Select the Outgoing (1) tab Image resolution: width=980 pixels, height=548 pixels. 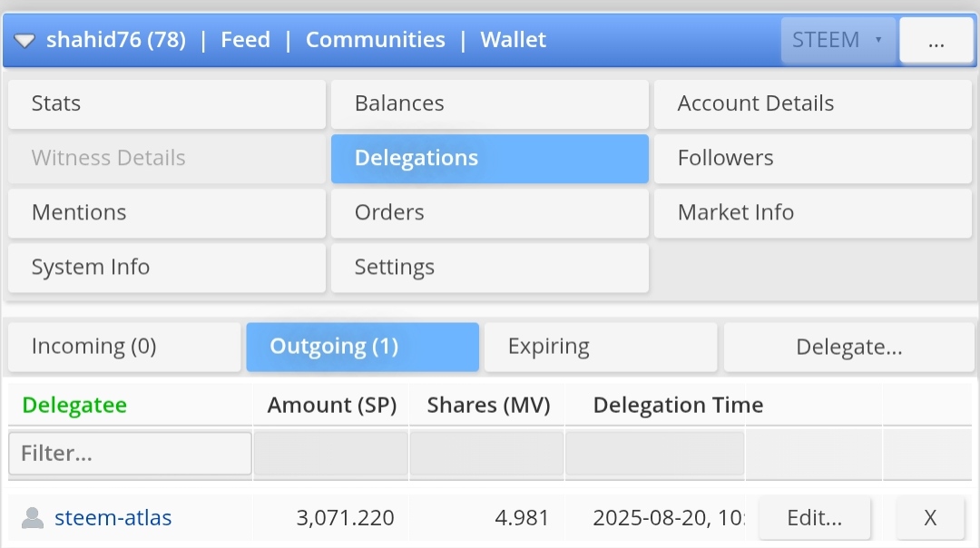362,347
